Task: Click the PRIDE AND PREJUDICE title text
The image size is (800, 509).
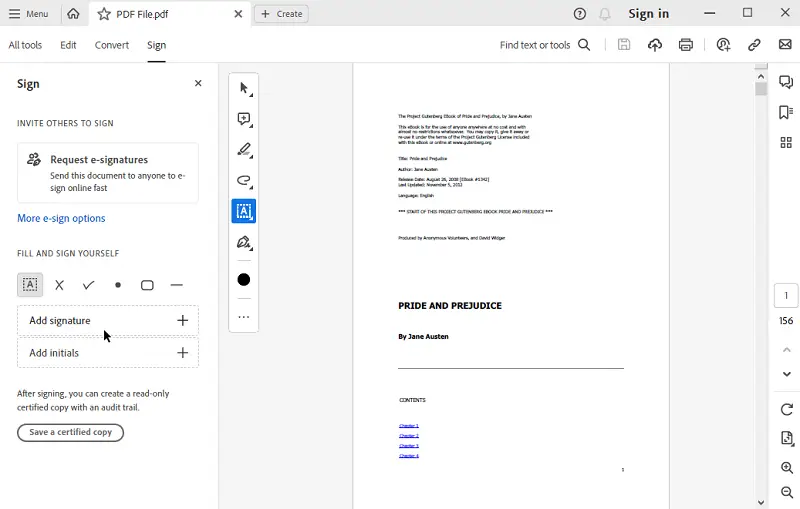Action: [x=449, y=306]
